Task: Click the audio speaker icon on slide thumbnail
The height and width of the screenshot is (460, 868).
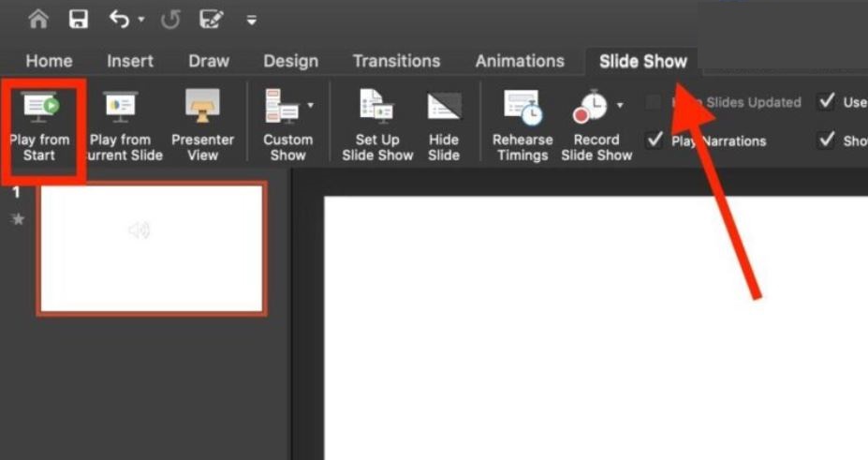Action: point(139,230)
